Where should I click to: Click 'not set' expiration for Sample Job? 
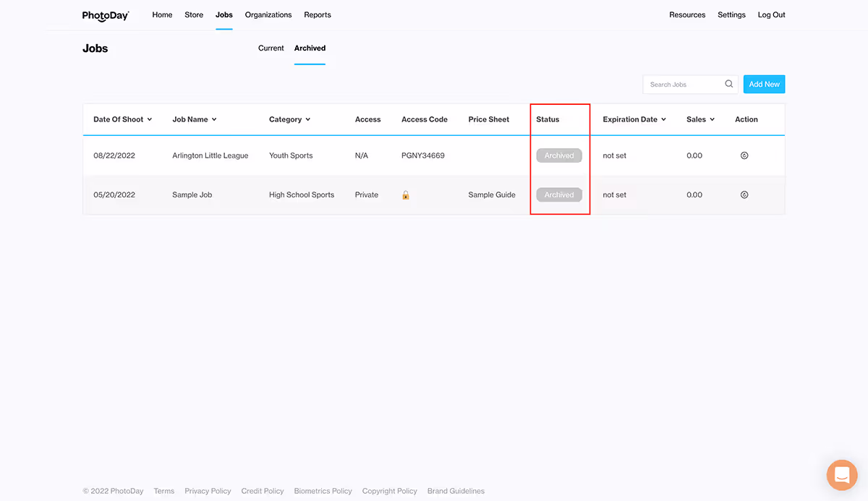click(615, 194)
